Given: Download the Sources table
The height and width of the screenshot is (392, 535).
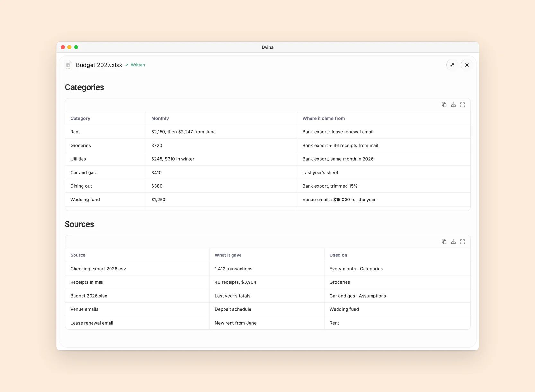Looking at the screenshot, I should click(453, 242).
